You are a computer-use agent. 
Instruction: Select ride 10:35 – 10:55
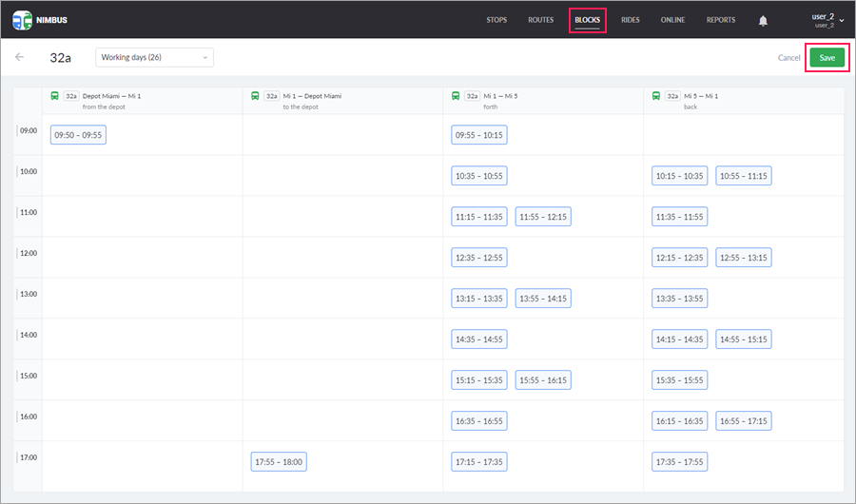478,176
